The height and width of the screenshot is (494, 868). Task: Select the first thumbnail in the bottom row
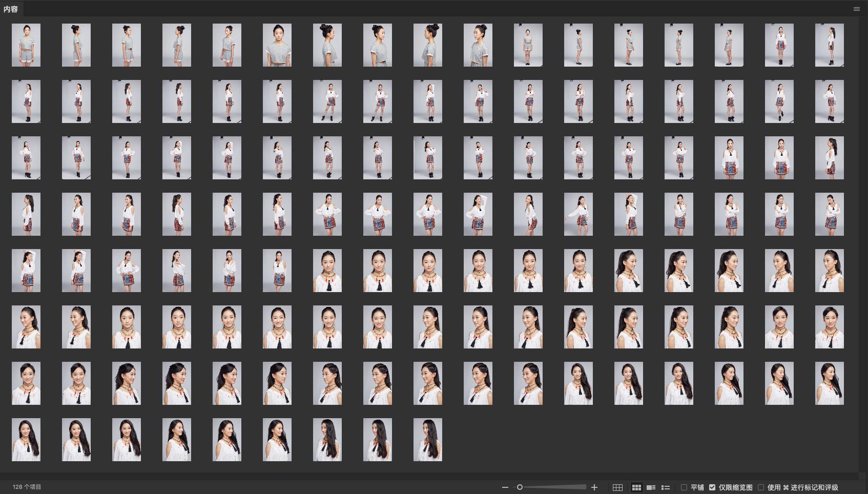[x=26, y=440]
